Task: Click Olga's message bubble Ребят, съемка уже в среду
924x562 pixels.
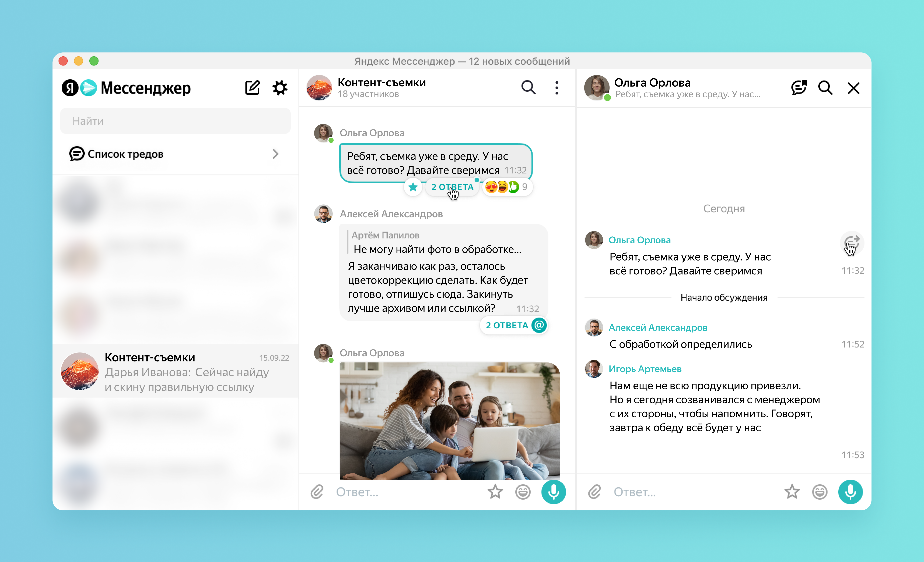Action: click(436, 163)
